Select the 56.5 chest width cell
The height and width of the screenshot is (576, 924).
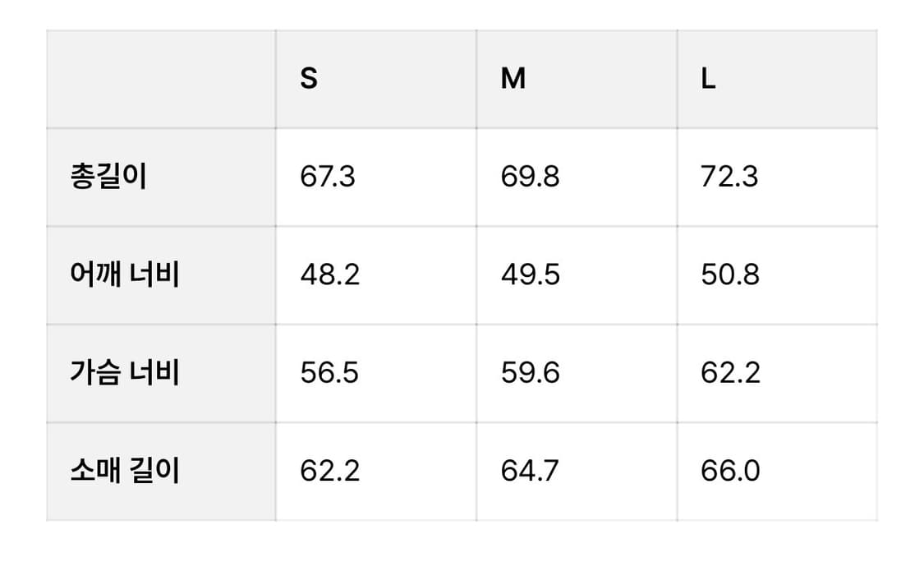coord(329,373)
